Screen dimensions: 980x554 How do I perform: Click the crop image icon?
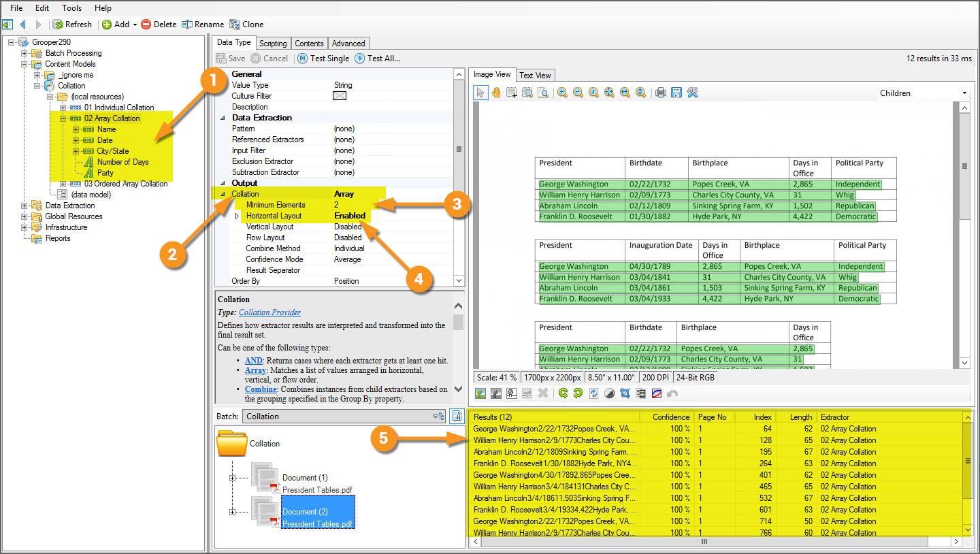tap(625, 393)
